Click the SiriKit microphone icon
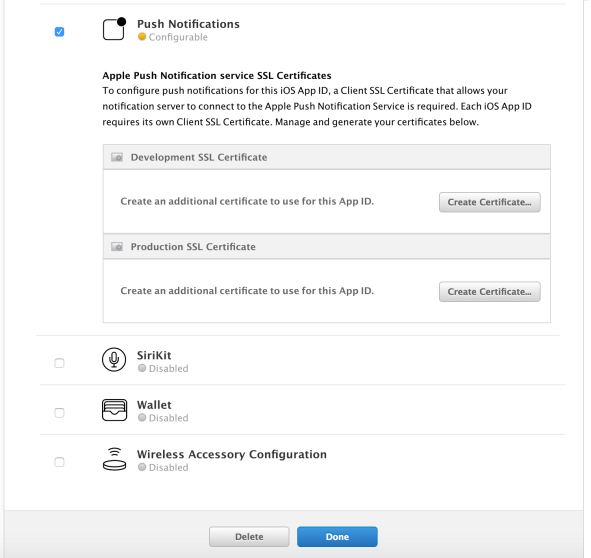This screenshot has width=591, height=558. [x=114, y=359]
